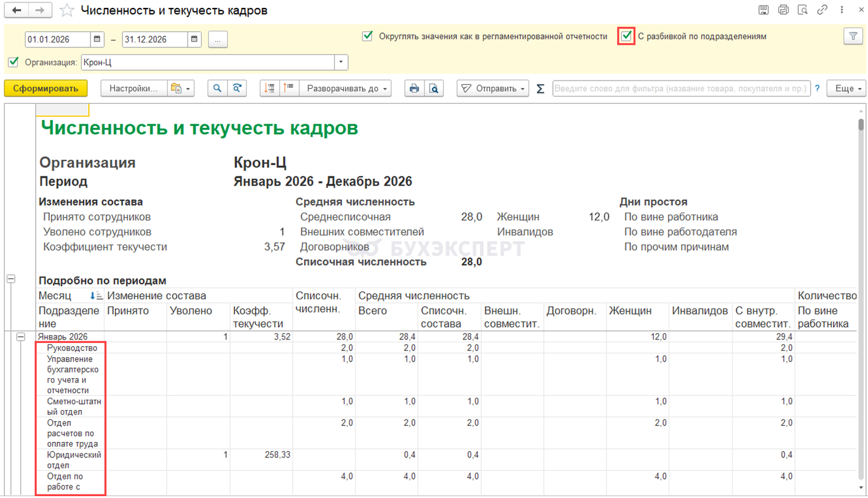The image size is (868, 498).
Task: Open the Отправить menu
Action: 493,89
